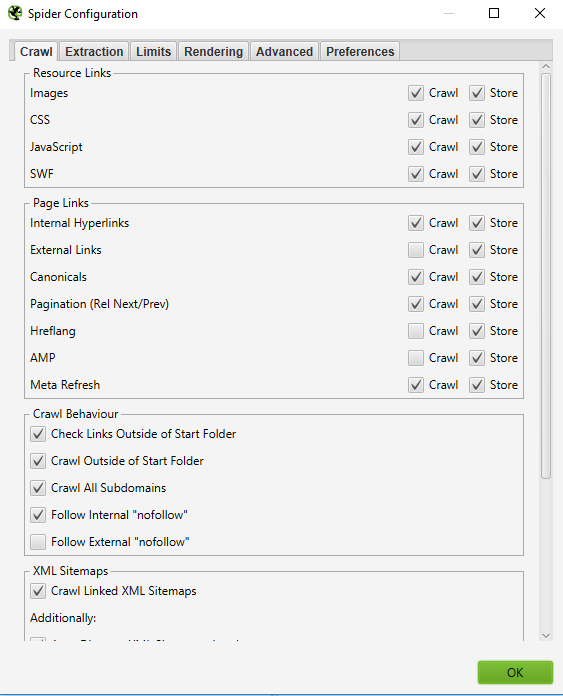
Task: Enable Follow External "nofollow"
Action: pyautogui.click(x=38, y=542)
